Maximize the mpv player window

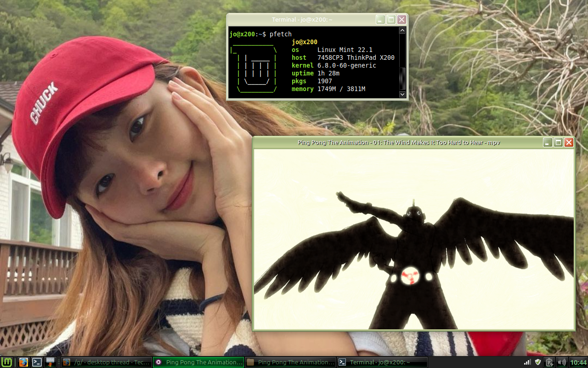(x=558, y=143)
